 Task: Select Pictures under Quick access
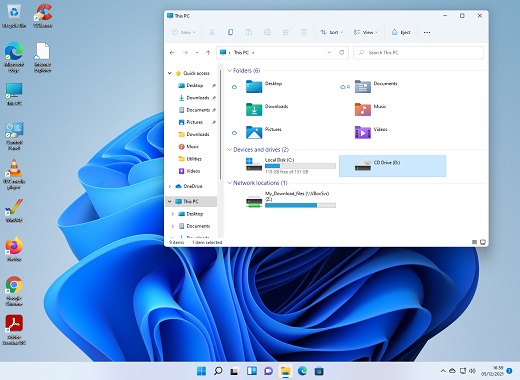pyautogui.click(x=195, y=122)
